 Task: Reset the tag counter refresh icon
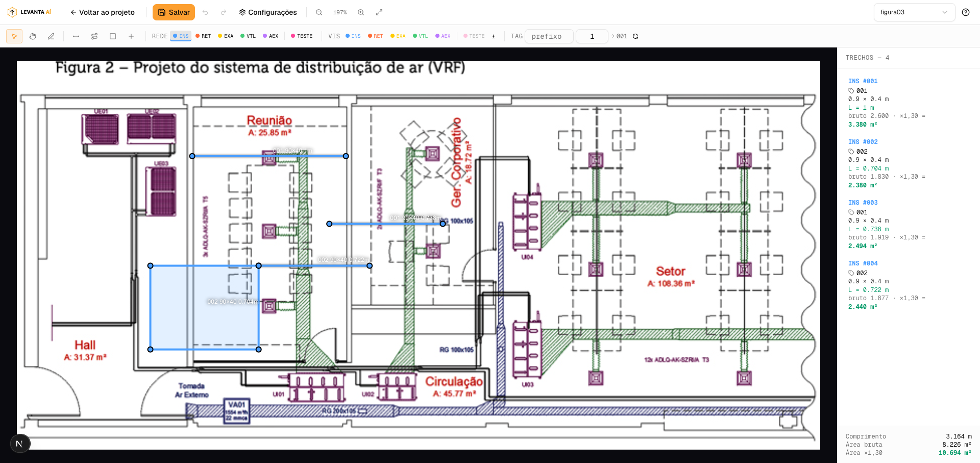[x=635, y=36]
